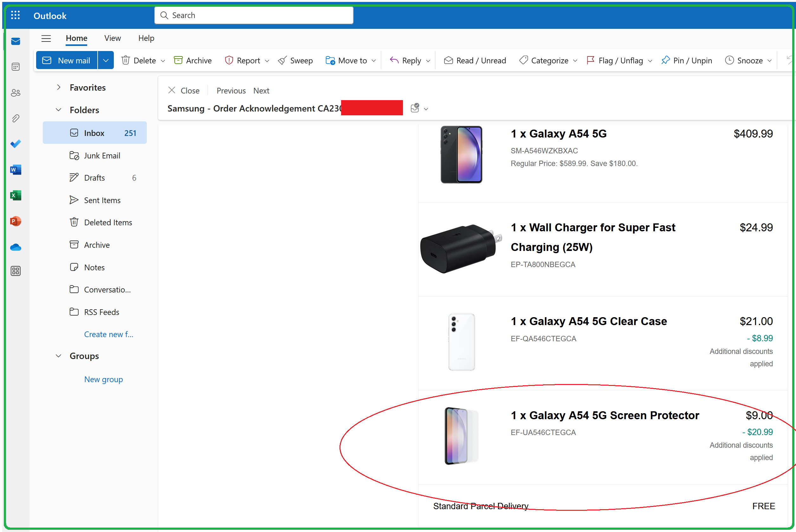This screenshot has height=532, width=796.
Task: Click the message status icon beside the subject
Action: pos(415,108)
